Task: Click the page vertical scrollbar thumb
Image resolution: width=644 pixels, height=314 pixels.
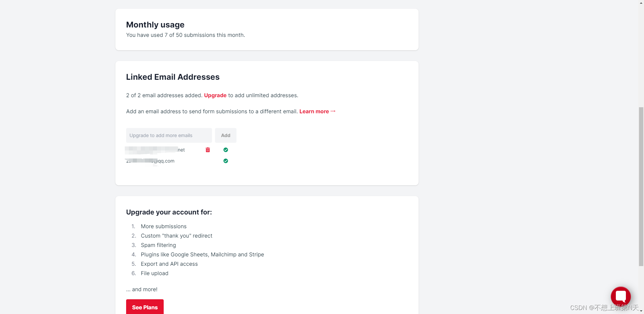Action: click(641, 187)
